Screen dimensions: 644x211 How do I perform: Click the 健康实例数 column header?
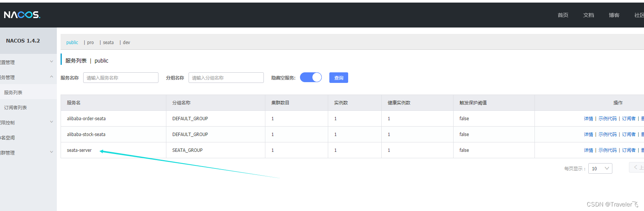(x=399, y=102)
